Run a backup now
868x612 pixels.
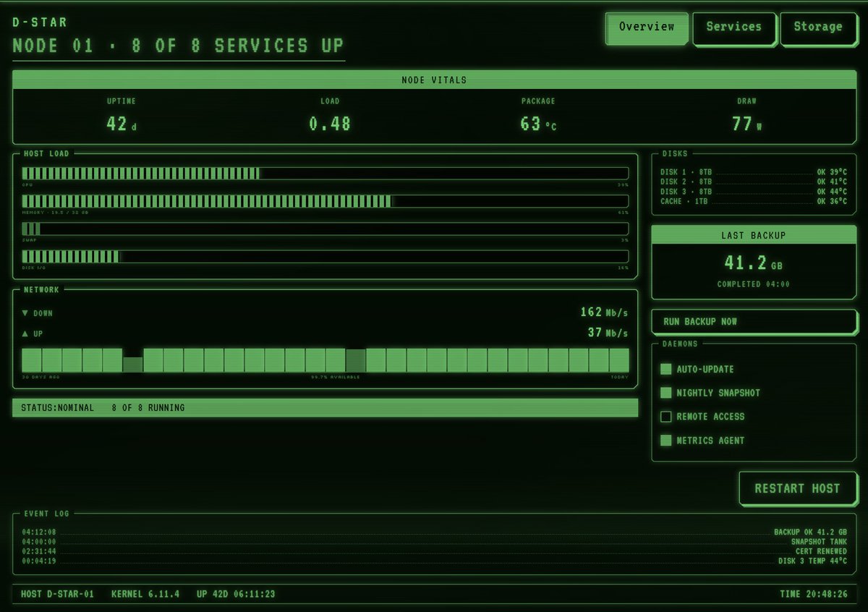coord(753,321)
